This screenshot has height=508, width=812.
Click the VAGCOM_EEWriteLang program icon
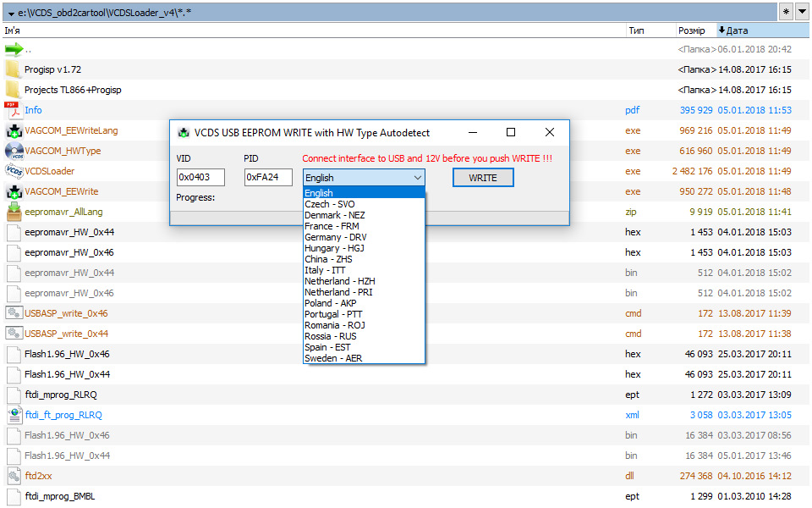14,130
